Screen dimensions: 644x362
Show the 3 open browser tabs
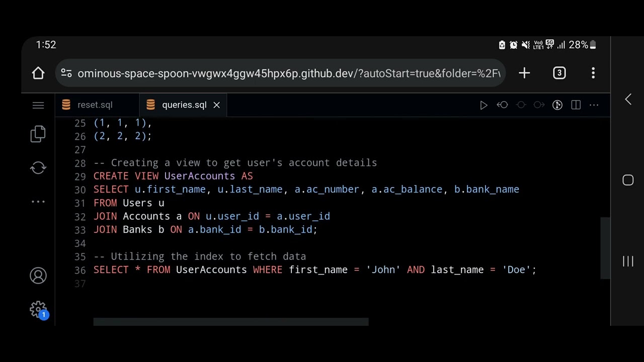[x=559, y=73]
